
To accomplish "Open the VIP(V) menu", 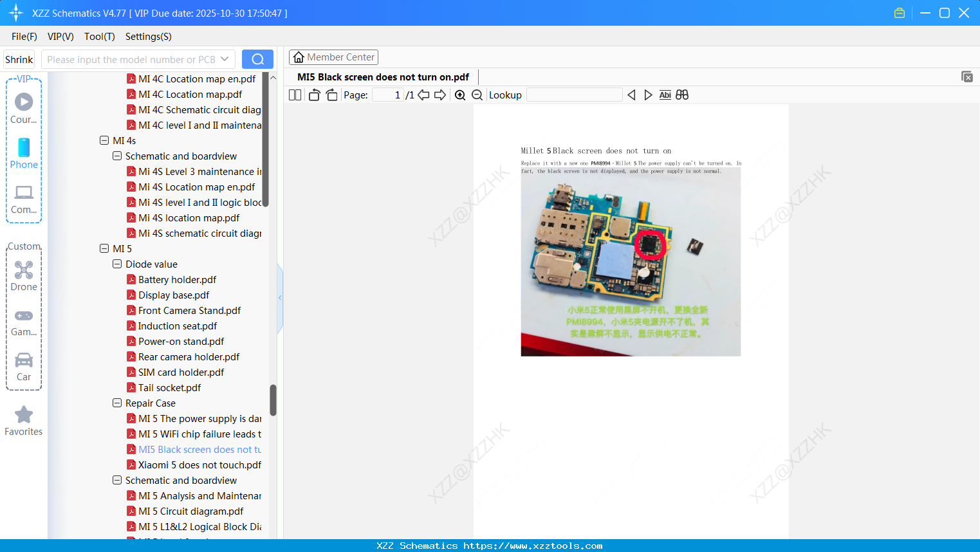I will coord(60,37).
